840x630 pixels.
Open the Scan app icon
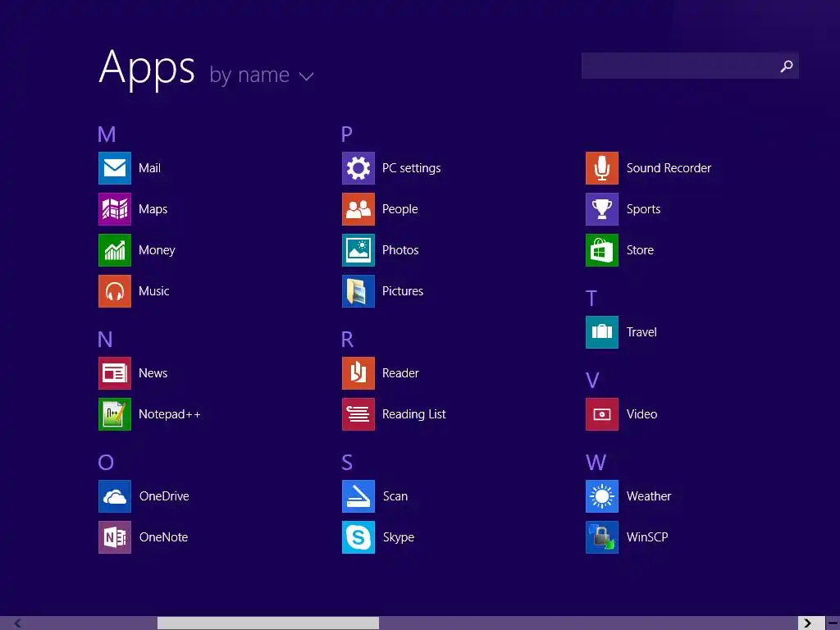(x=358, y=496)
